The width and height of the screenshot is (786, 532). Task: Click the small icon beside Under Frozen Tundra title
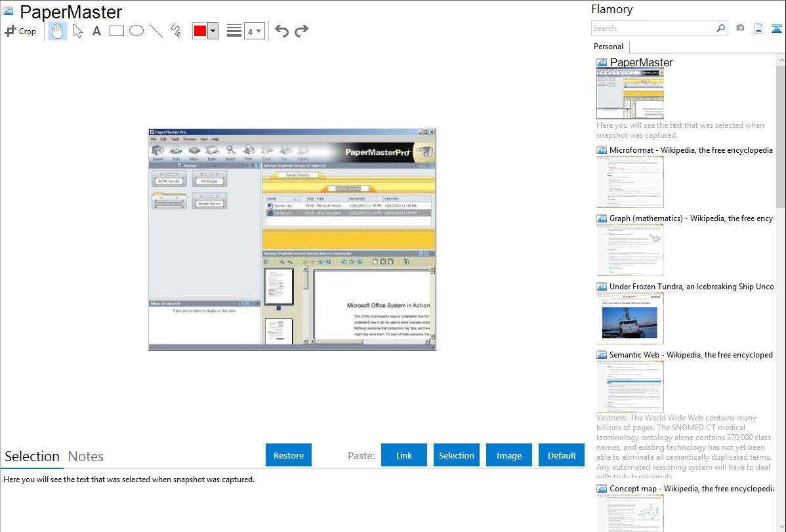click(x=602, y=287)
